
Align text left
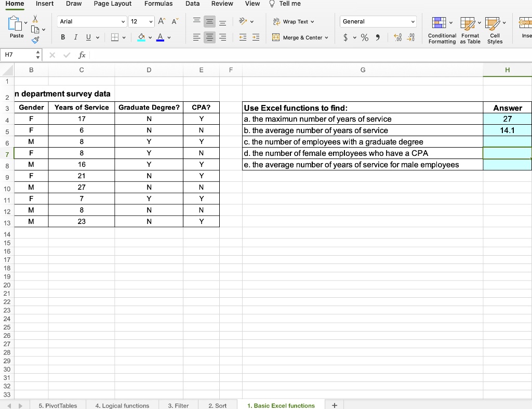[196, 37]
